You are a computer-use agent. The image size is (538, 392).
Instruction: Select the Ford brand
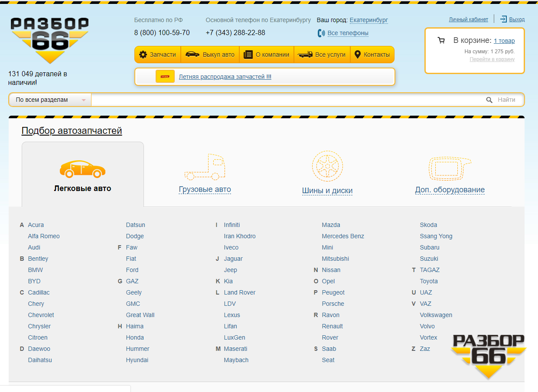(x=132, y=270)
